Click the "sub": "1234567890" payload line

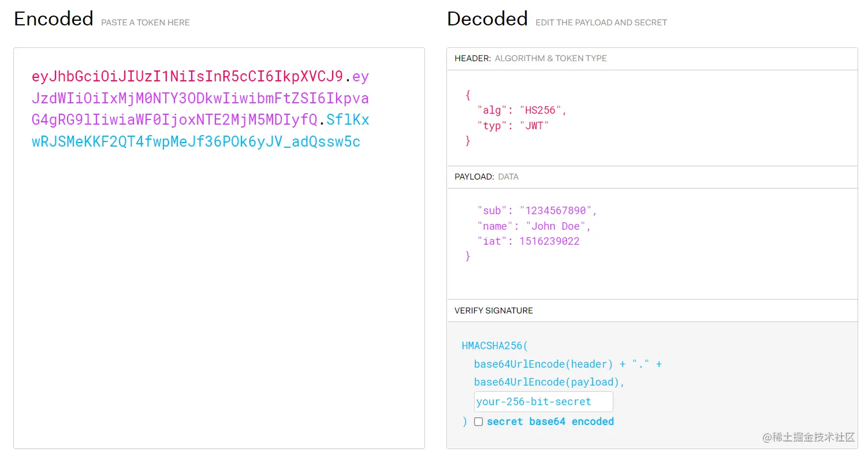[537, 211]
